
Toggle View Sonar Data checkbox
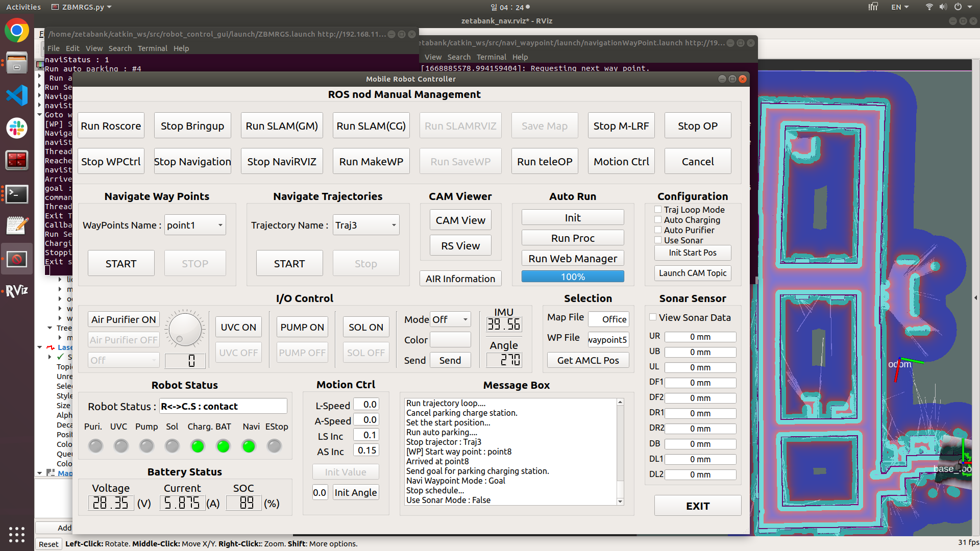point(653,317)
